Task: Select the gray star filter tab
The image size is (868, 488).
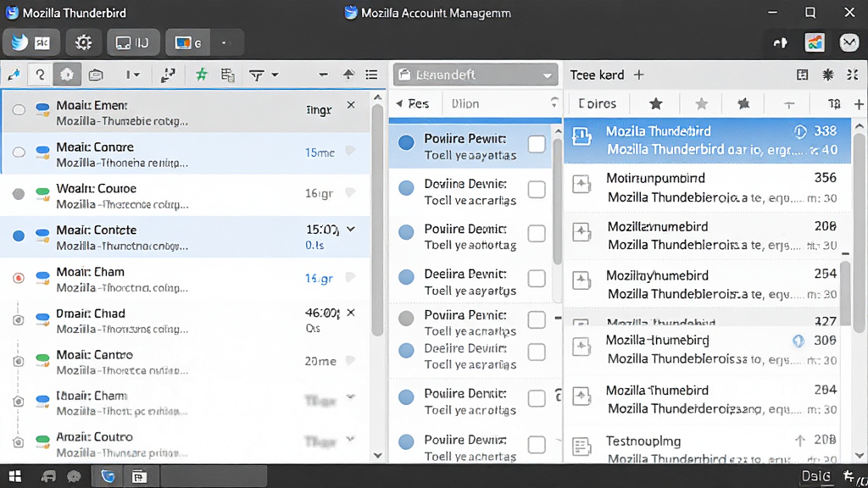Action: (x=701, y=103)
